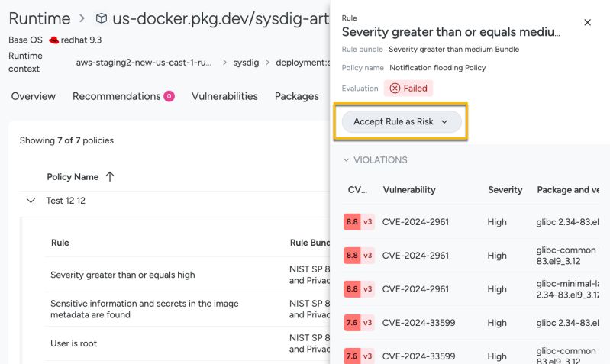Select rule Severity greater than or equals high
The image size is (610, 364).
pos(123,275)
